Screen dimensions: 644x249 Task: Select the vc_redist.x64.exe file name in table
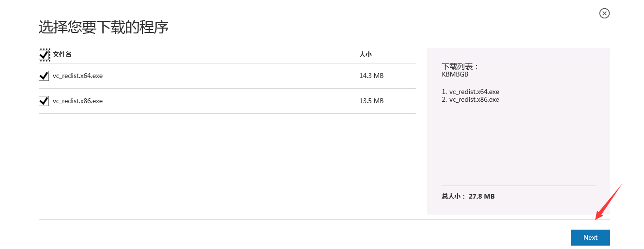click(77, 76)
